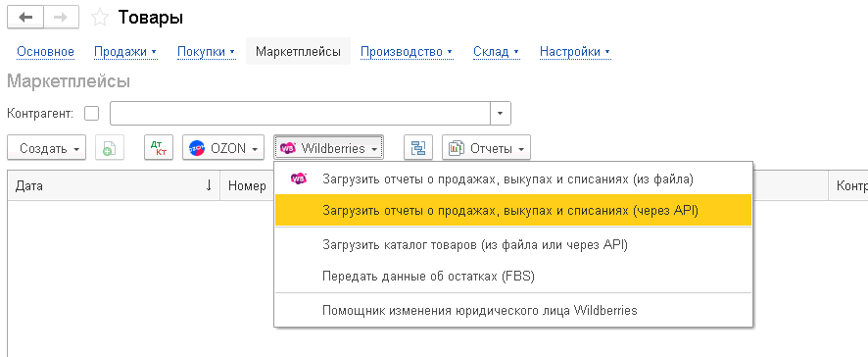The height and width of the screenshot is (357, 868).
Task: Click into the Контрагент input field
Action: click(301, 113)
